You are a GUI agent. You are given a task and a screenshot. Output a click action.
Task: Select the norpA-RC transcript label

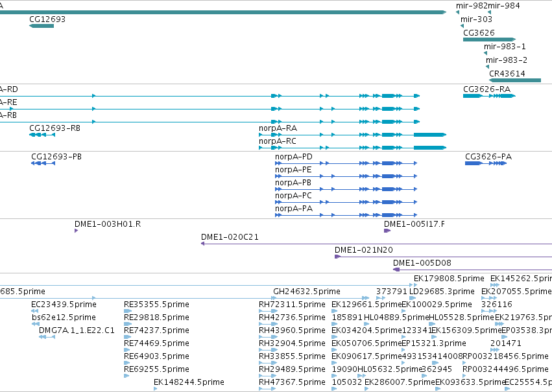click(278, 141)
